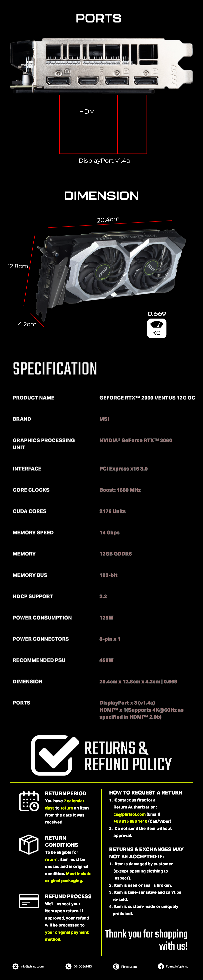Click the large checkmark box icon

point(54,755)
